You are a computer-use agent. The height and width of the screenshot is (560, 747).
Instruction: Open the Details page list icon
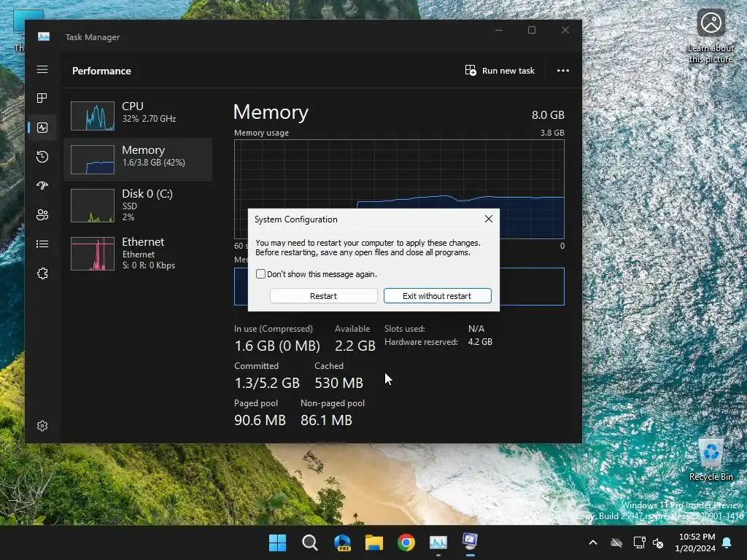point(42,244)
